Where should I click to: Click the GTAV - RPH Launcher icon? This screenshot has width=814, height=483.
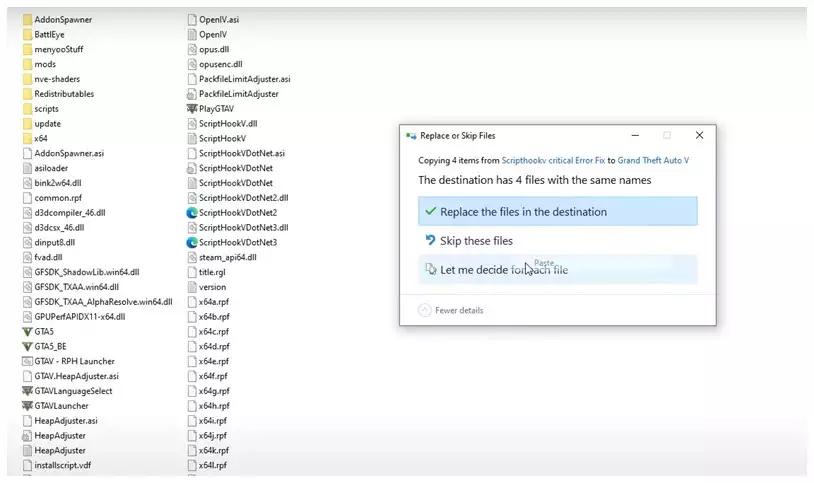pos(28,361)
